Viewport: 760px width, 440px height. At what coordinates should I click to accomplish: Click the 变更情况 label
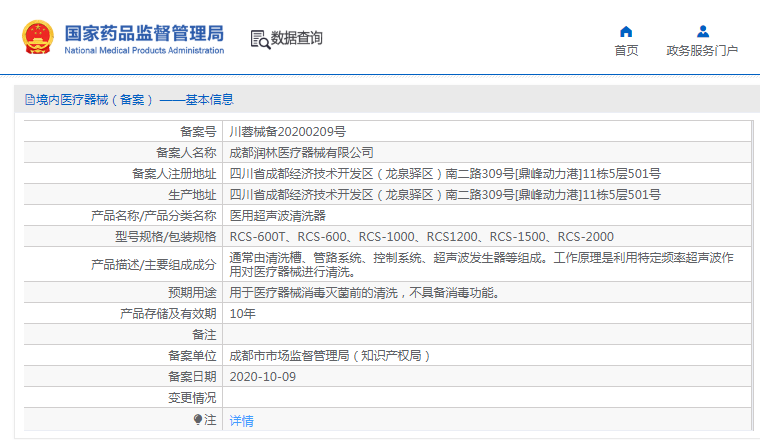(192, 398)
